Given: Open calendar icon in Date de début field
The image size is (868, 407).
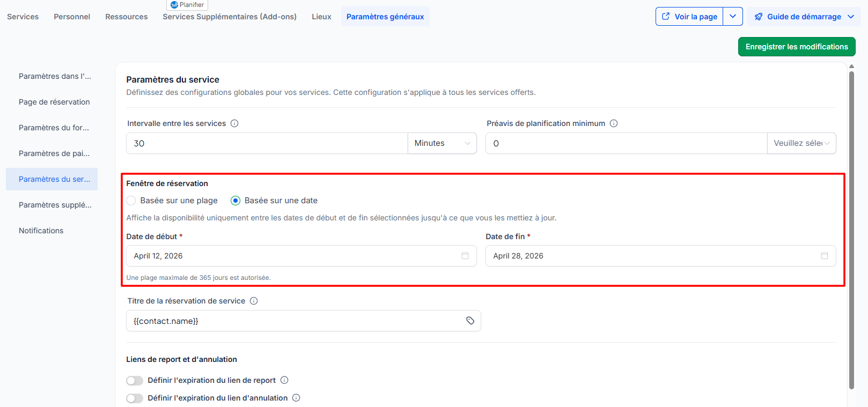Looking at the screenshot, I should (x=465, y=256).
